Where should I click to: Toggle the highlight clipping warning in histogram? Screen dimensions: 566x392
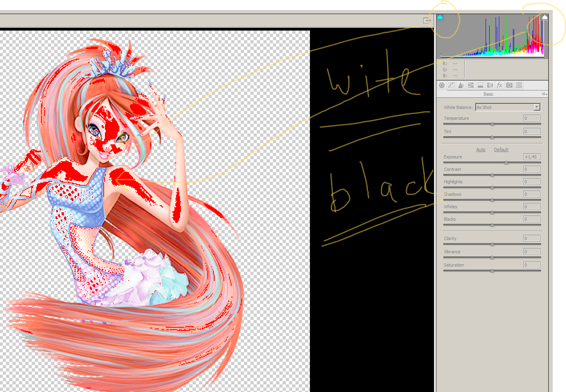(x=545, y=17)
